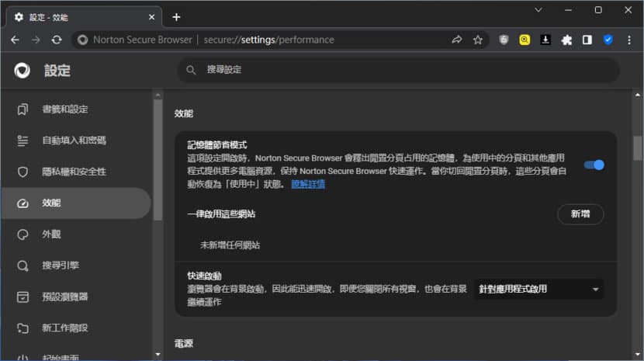Open 自動填入和密碼 settings section

[x=76, y=141]
